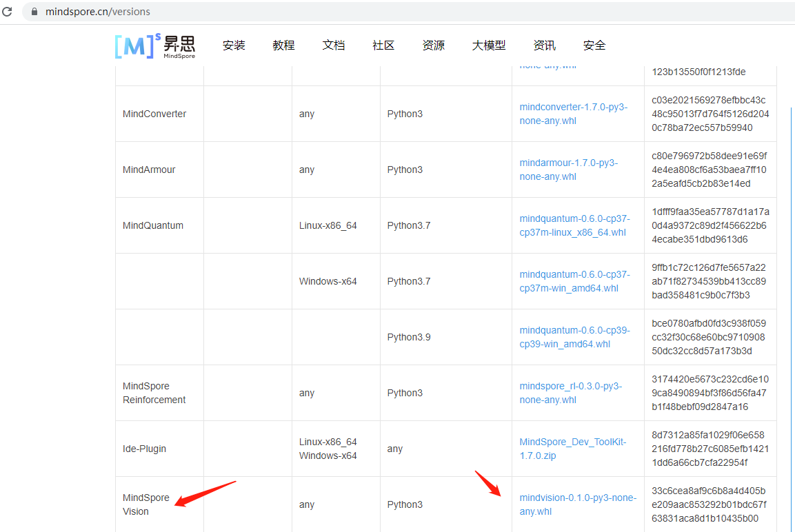Download mindspore_rl-0.3.0-py3-none-any.whl
The width and height of the screenshot is (795, 532).
click(x=570, y=393)
